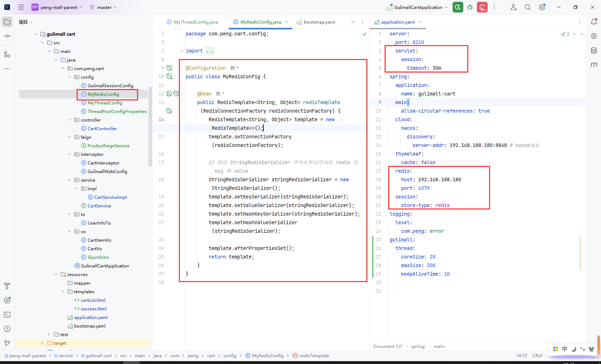Open the Services tool window
The height and width of the screenshot is (364, 601).
pos(7,300)
